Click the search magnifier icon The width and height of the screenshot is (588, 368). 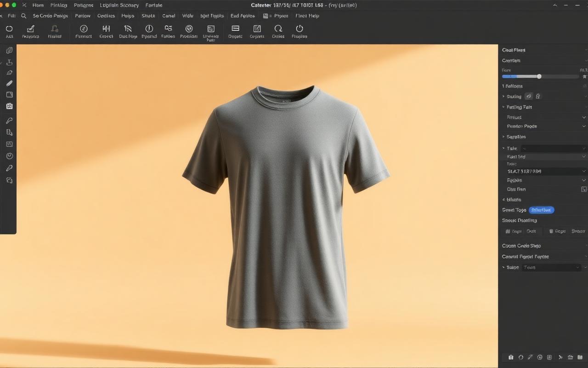[x=23, y=16]
